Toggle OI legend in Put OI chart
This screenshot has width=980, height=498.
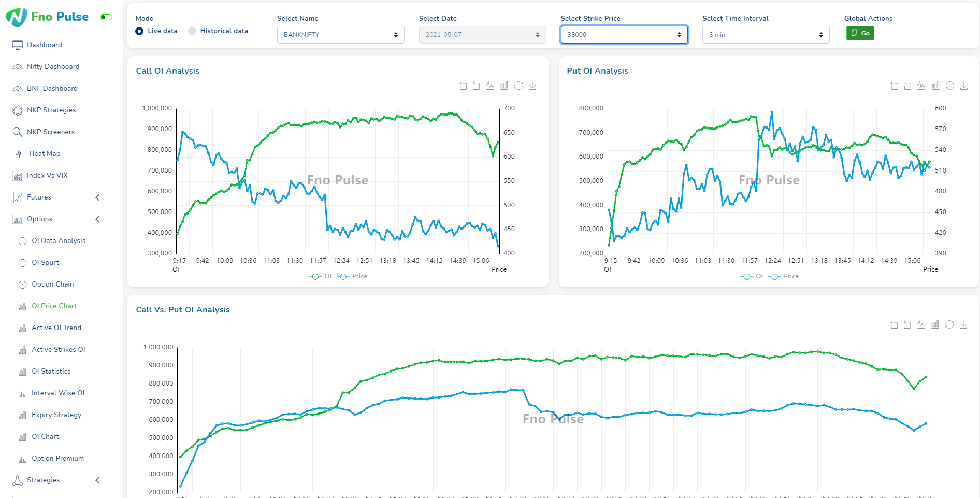coord(752,276)
